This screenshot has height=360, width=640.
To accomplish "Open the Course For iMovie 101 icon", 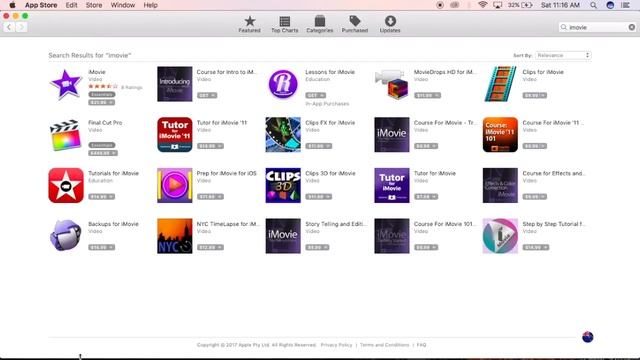I will click(392, 236).
